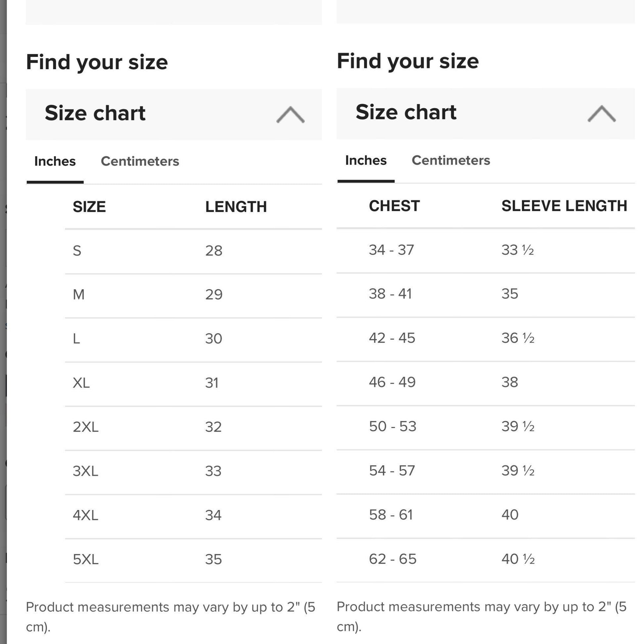Click the 46 - 49 chest row

485,382
